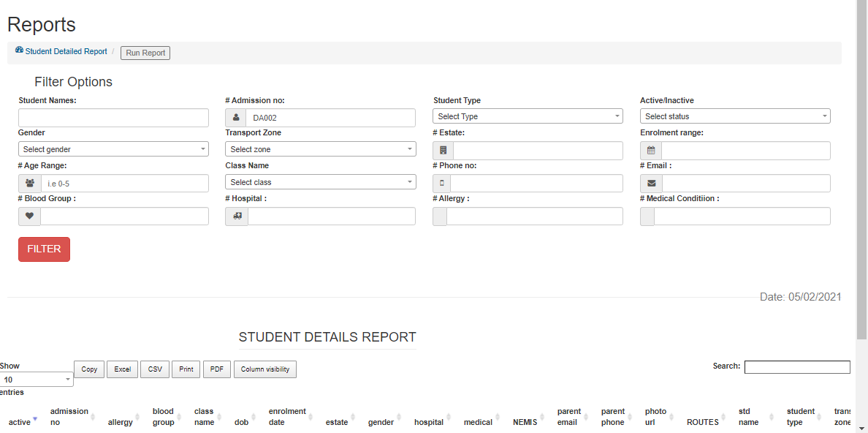Open the Transport Zone dropdown

tap(320, 149)
